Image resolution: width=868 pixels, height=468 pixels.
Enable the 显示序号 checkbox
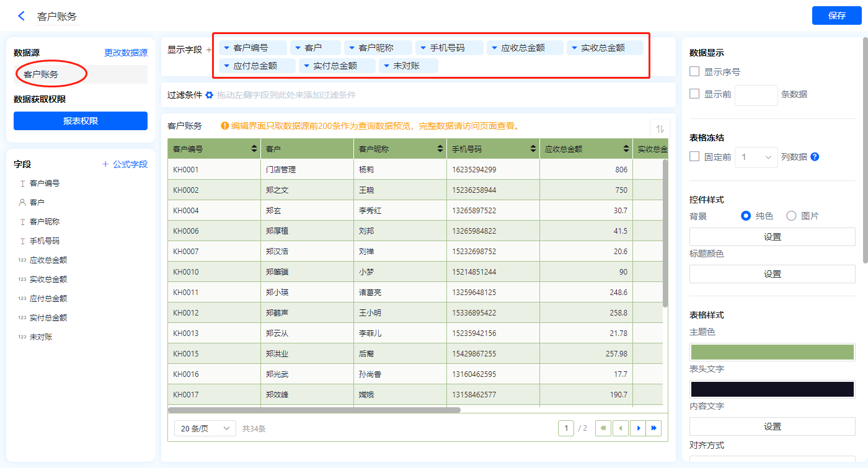(695, 72)
